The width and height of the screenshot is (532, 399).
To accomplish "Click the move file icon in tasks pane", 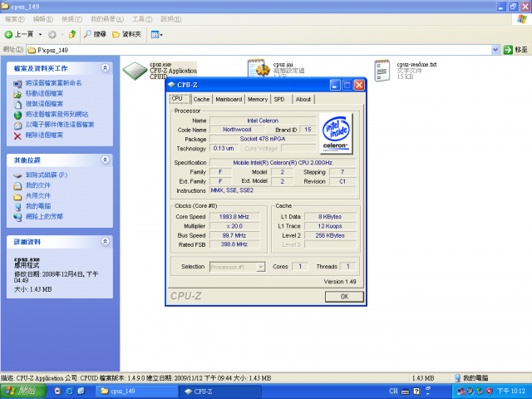I will [x=17, y=94].
